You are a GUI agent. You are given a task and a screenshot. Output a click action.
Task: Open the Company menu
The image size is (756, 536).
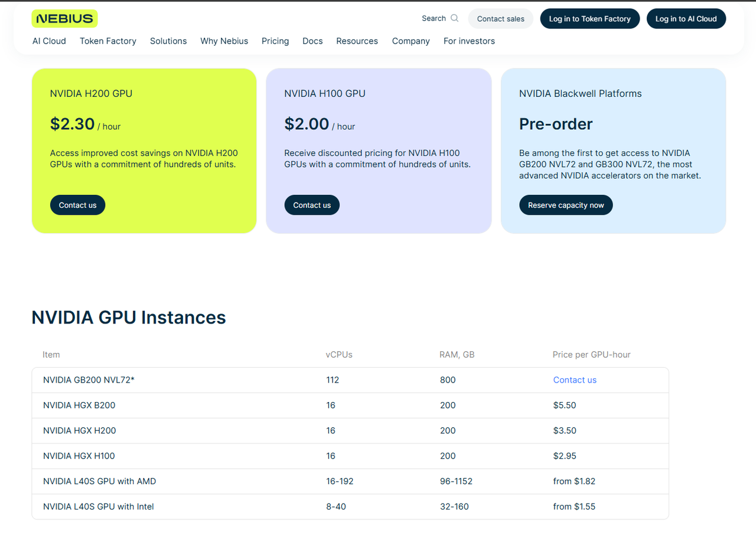tap(411, 41)
